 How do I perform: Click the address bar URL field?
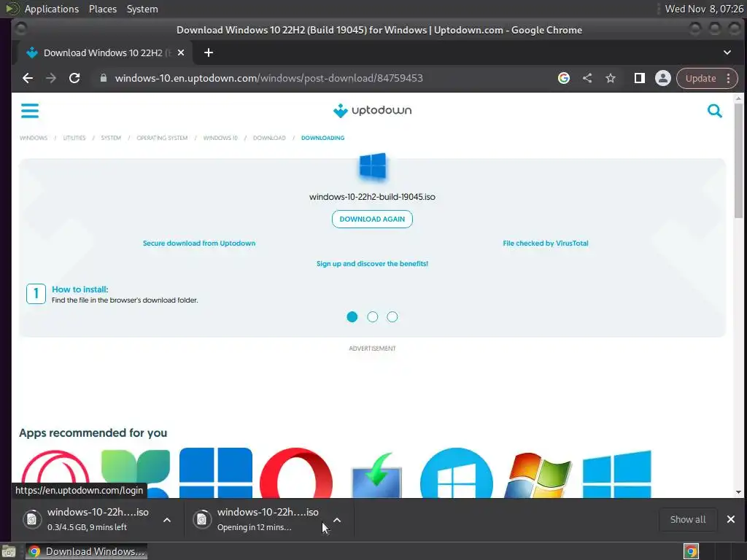tap(268, 78)
